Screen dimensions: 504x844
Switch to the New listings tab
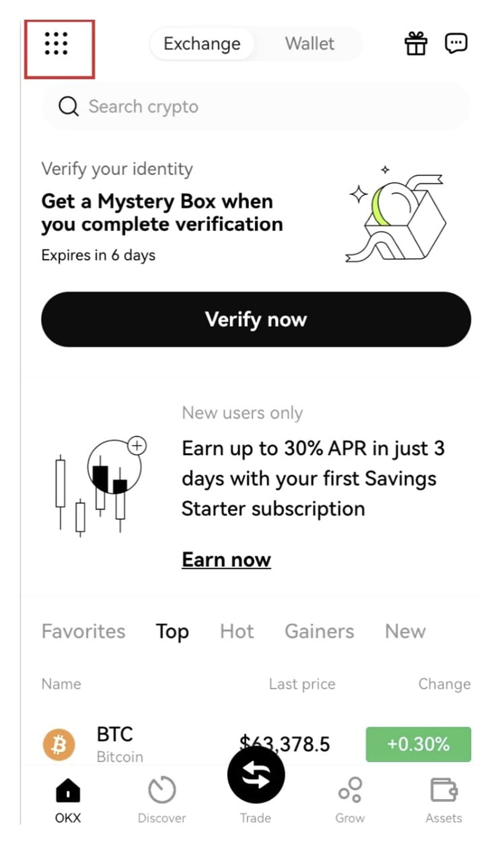pyautogui.click(x=405, y=631)
